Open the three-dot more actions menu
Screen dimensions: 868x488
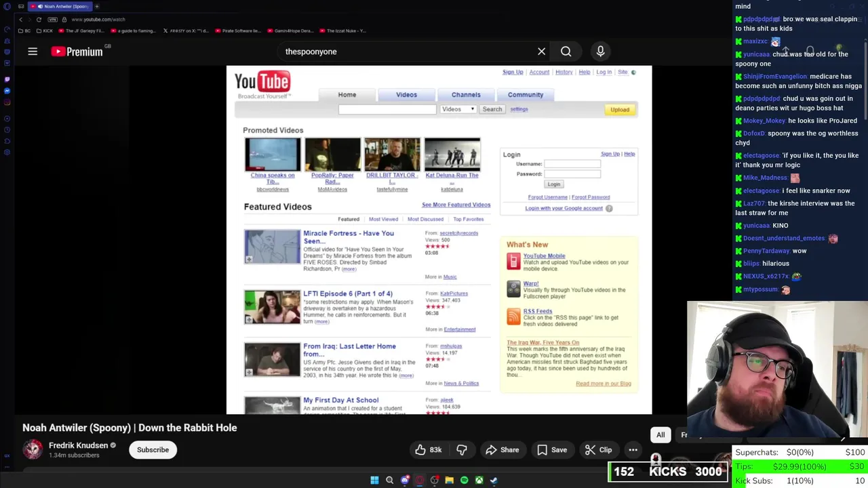click(633, 450)
